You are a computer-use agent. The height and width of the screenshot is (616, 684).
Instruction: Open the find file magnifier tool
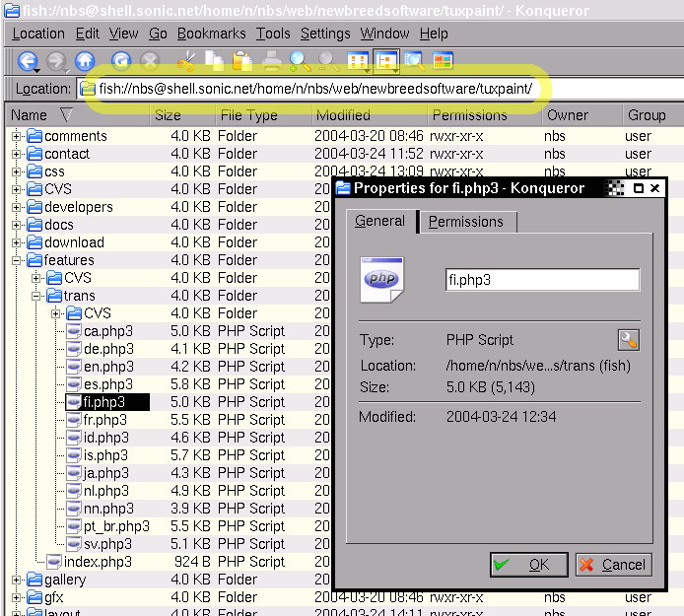click(x=414, y=61)
